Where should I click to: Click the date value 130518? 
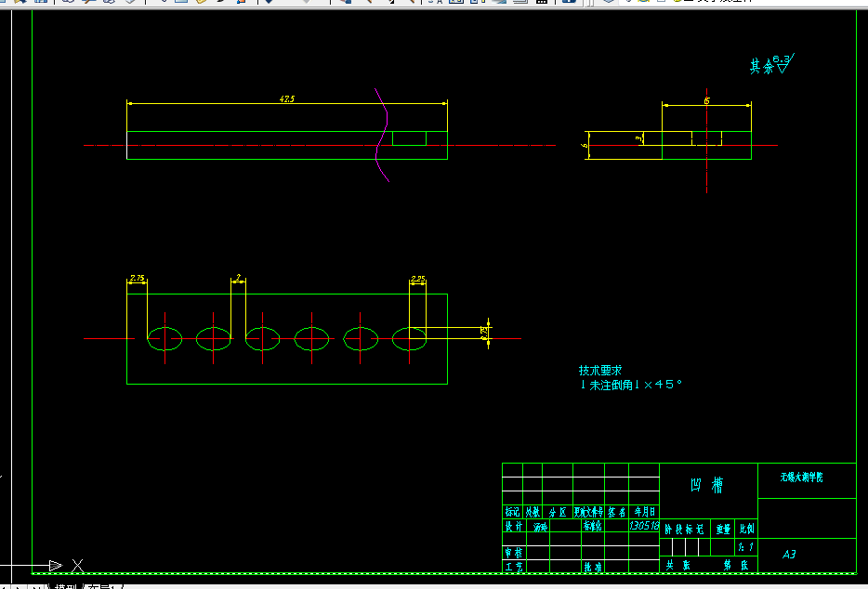(x=644, y=525)
